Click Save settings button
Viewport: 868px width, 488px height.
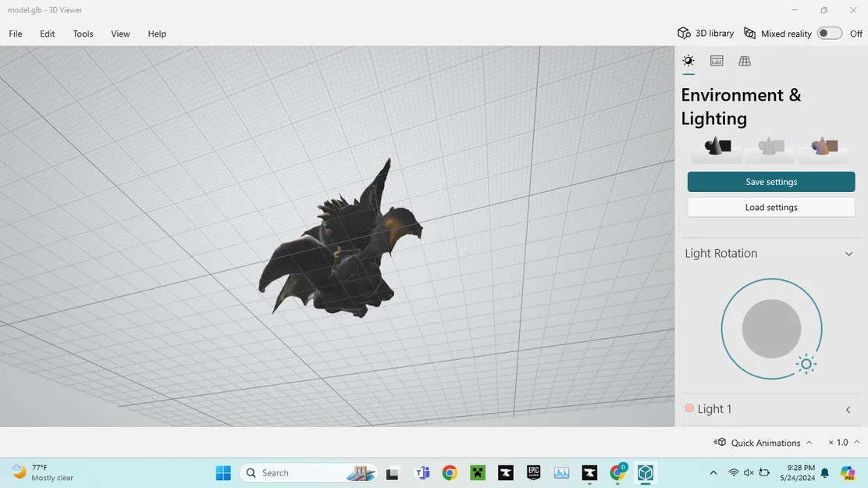(771, 182)
